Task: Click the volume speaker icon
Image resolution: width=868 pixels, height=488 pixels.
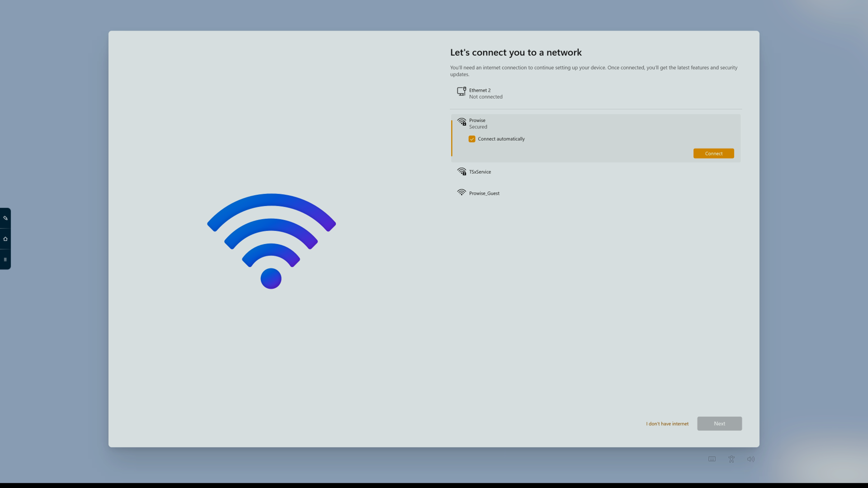Action: pos(751,459)
